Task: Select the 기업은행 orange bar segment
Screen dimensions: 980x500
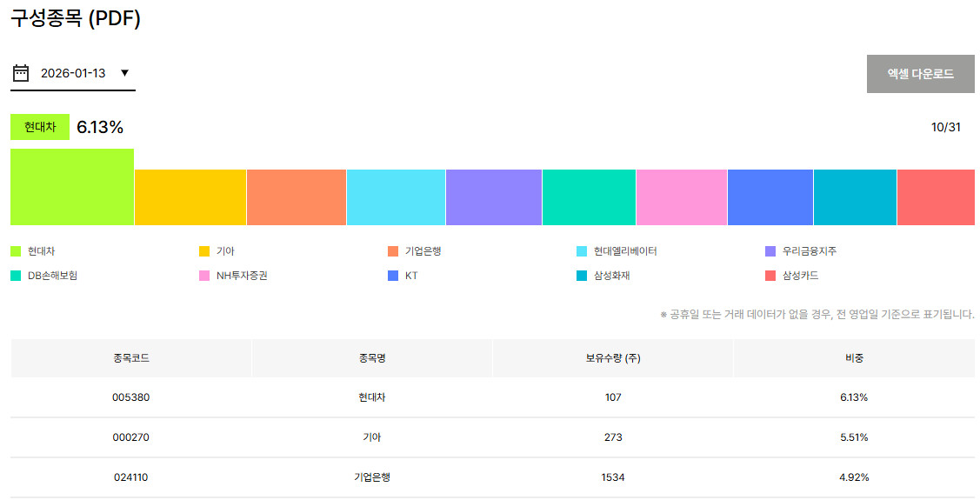Action: click(x=297, y=197)
